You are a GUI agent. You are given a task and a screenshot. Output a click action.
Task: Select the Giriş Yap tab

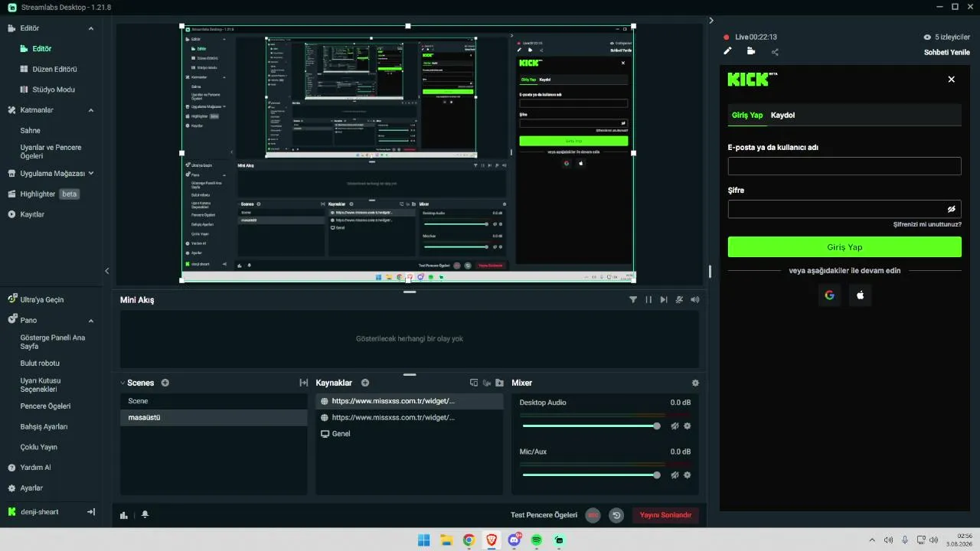point(747,115)
